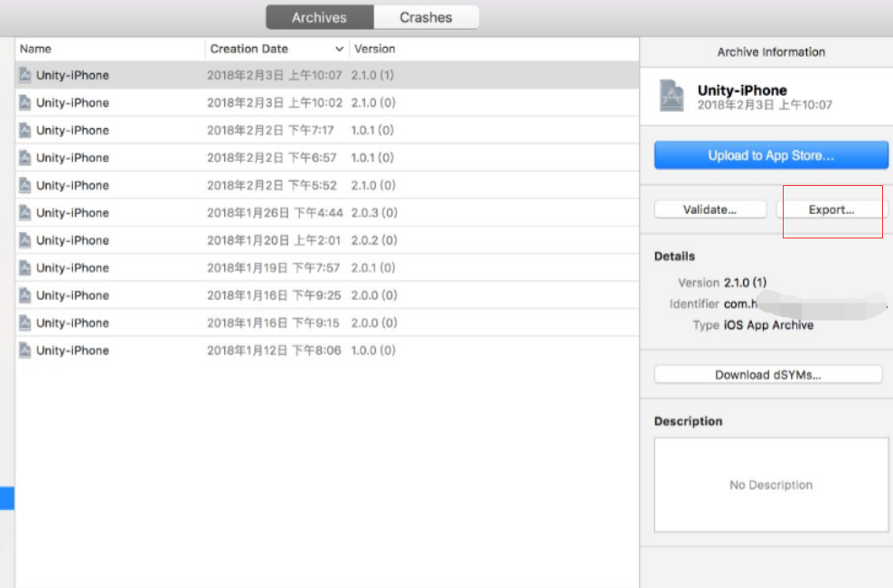Click into the No Description text box
893x588 pixels.
coord(771,485)
